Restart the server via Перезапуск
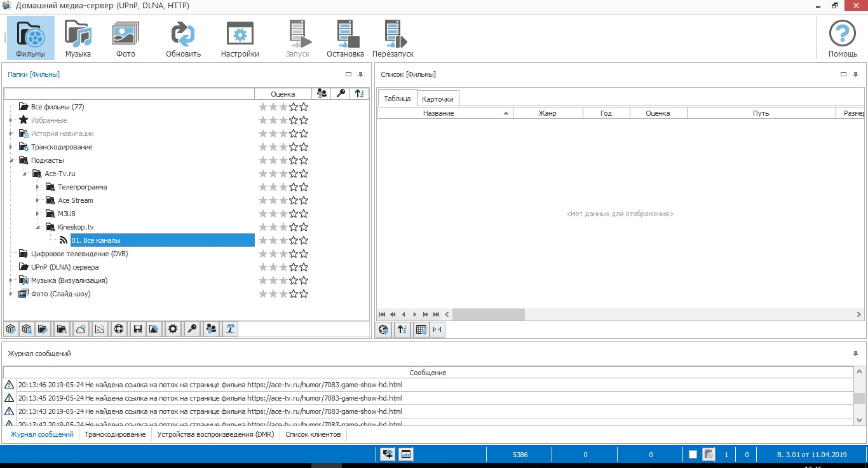This screenshot has width=868, height=468. (393, 38)
